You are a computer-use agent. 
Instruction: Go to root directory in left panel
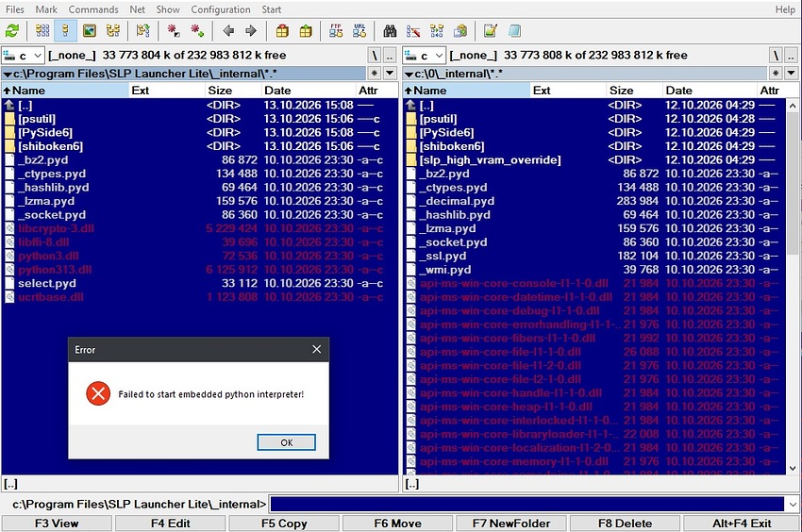coord(375,56)
